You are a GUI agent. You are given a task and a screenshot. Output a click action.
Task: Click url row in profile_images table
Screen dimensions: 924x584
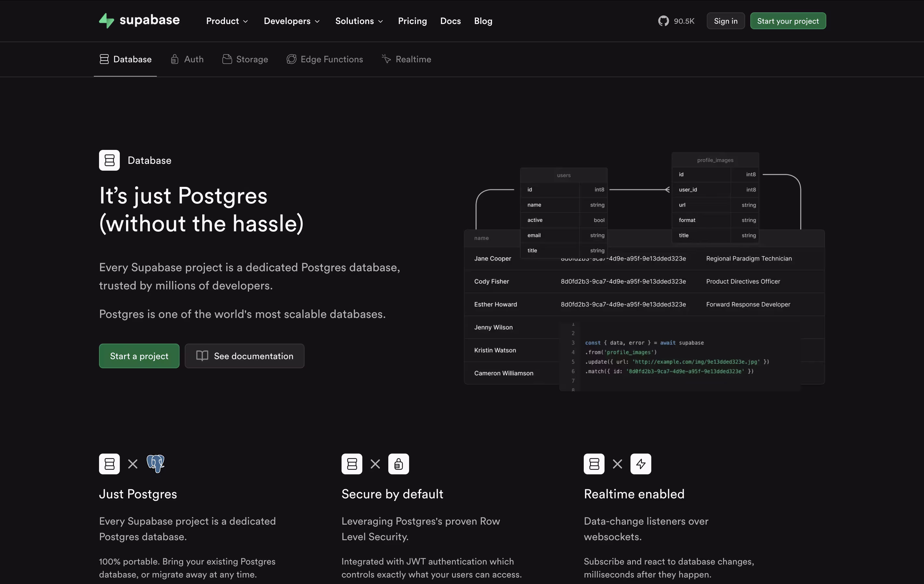(x=715, y=205)
